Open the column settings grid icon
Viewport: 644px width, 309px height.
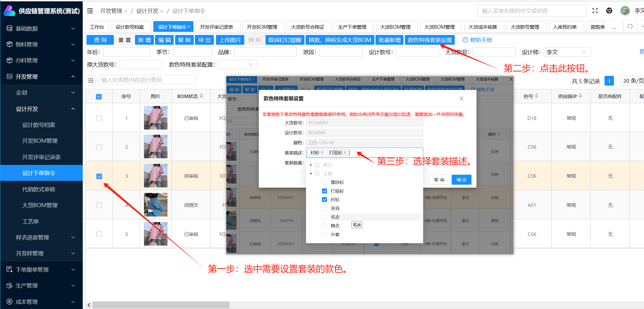(91, 80)
